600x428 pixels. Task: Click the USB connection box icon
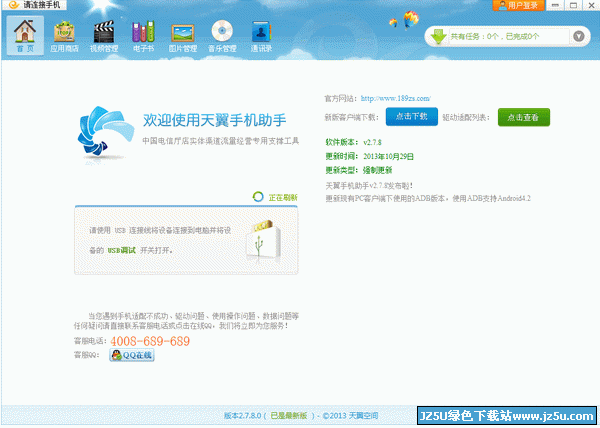point(262,241)
